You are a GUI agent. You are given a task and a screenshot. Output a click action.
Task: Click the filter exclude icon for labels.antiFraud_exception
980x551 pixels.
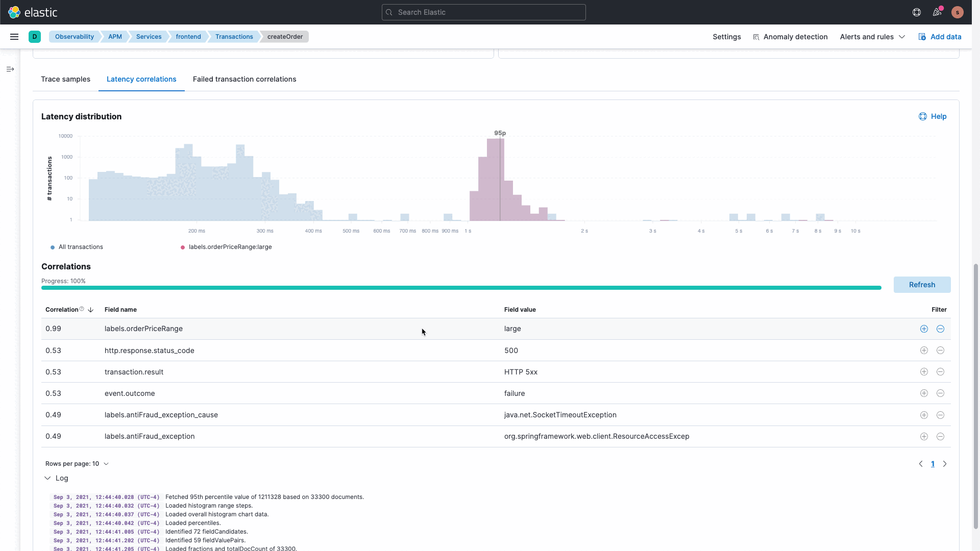pos(940,436)
